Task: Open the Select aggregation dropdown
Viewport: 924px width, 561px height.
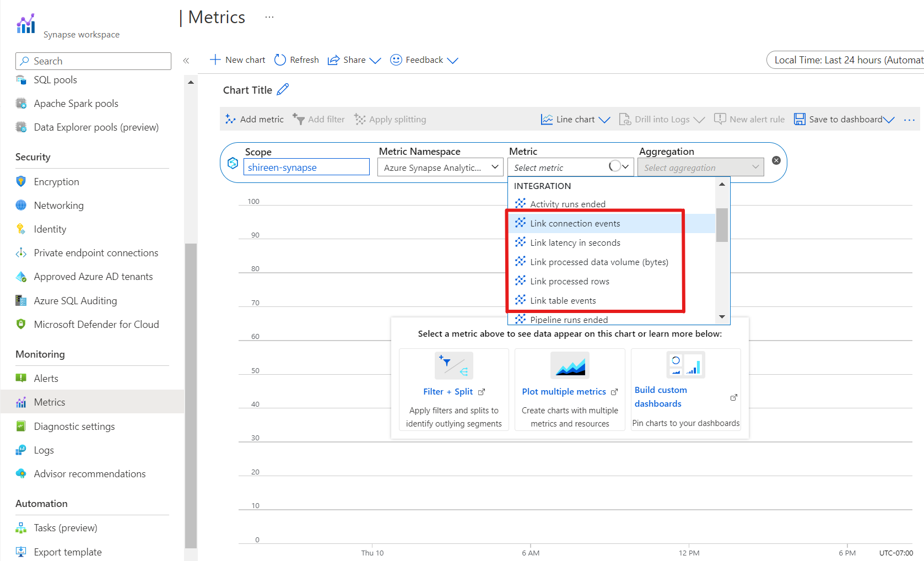Action: coord(701,167)
